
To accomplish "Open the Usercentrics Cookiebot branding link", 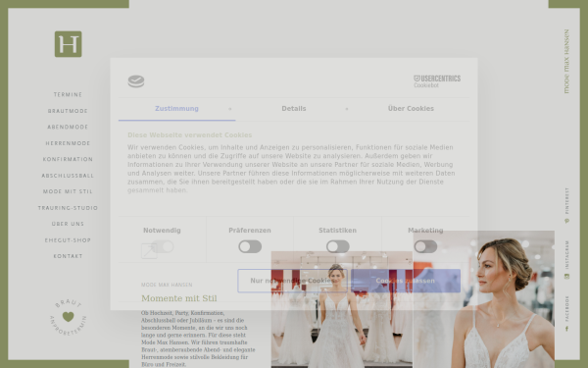I will tap(437, 81).
